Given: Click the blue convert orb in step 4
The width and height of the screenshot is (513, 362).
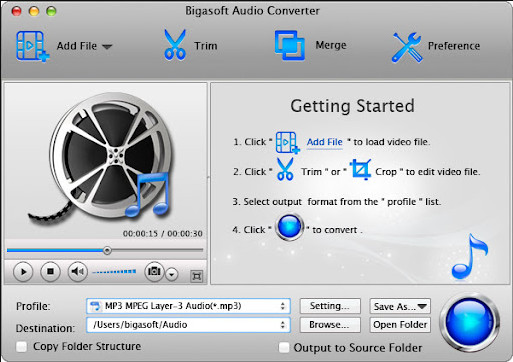Looking at the screenshot, I should pyautogui.click(x=289, y=226).
